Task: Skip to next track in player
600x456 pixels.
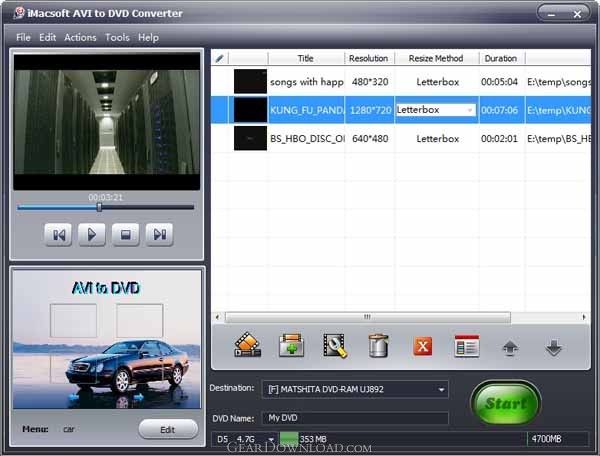Action: [160, 235]
